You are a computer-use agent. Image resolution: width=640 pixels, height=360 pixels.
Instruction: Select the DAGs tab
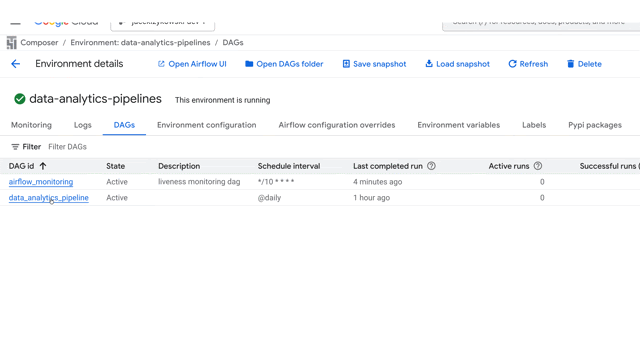124,125
